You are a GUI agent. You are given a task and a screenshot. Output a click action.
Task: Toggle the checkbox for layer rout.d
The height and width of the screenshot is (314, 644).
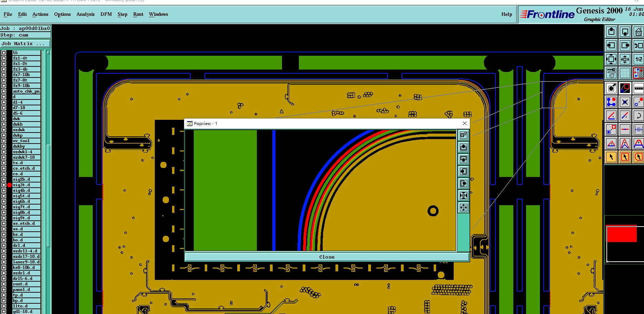4,284
